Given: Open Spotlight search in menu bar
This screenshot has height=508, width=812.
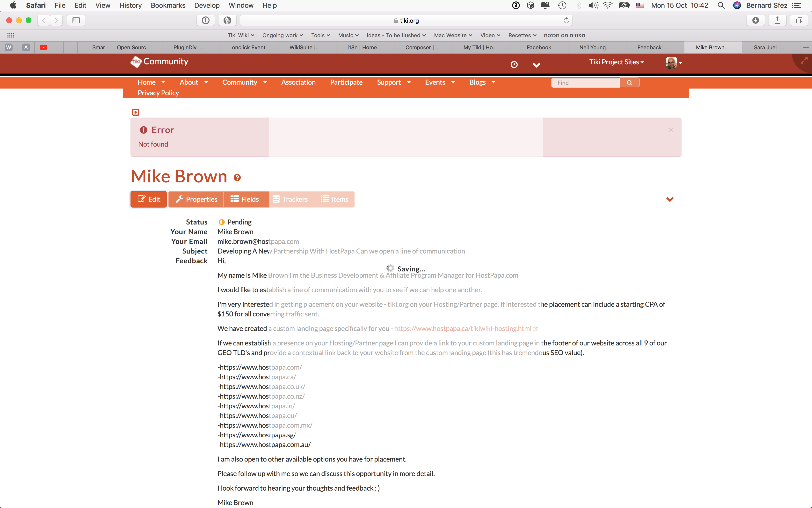Looking at the screenshot, I should click(x=721, y=5).
